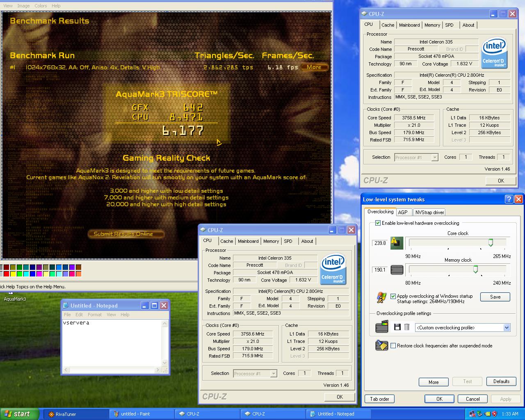Screen dimensions: 525x420
Task: Open Custom overclocking profile dropdown
Action: click(x=507, y=328)
